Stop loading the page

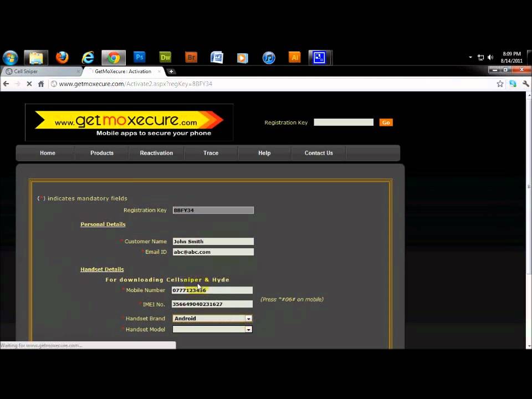(x=29, y=84)
